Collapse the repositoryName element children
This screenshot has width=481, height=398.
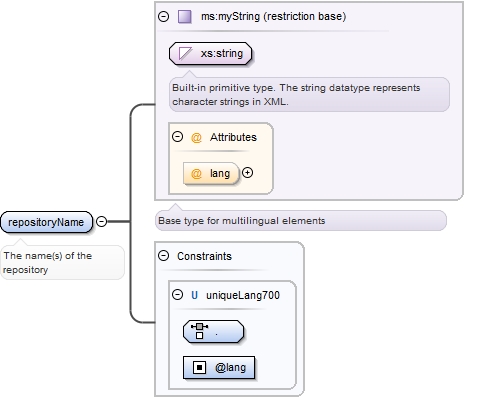pos(101,221)
